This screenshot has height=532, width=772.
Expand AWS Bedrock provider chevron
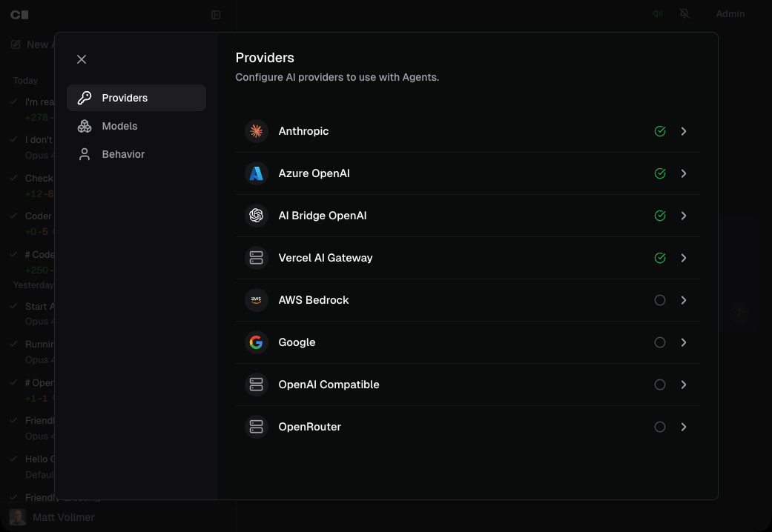[684, 300]
